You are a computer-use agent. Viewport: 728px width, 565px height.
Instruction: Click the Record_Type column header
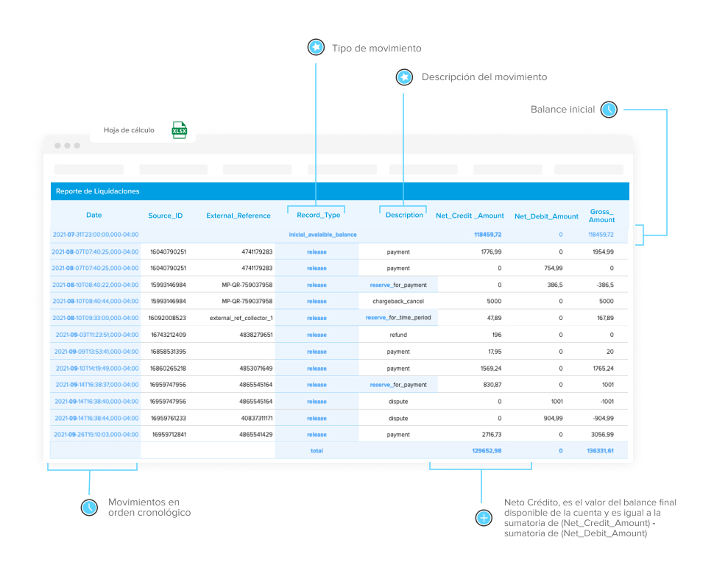click(319, 216)
